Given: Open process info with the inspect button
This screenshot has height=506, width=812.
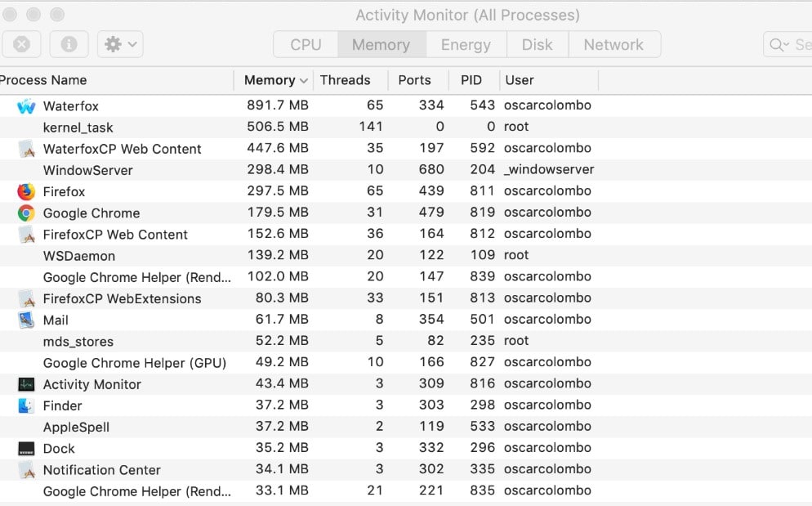Looking at the screenshot, I should pyautogui.click(x=67, y=44).
